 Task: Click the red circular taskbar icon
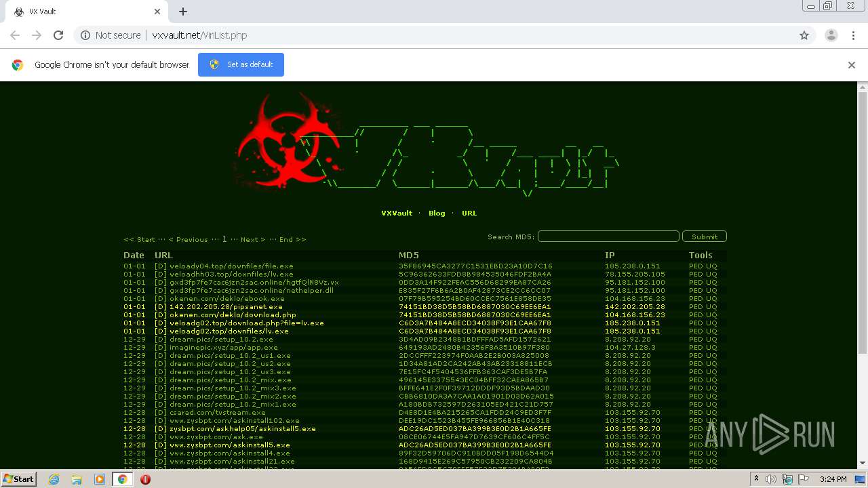click(x=145, y=479)
